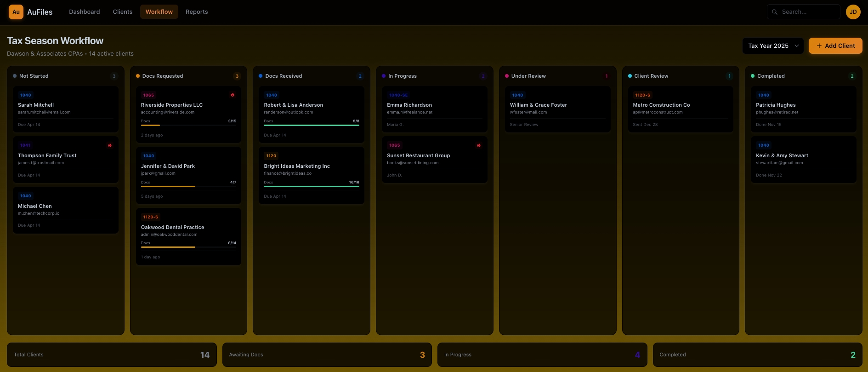The width and height of the screenshot is (868, 372).
Task: Click the 1 day ago text
Action: [x=151, y=257]
